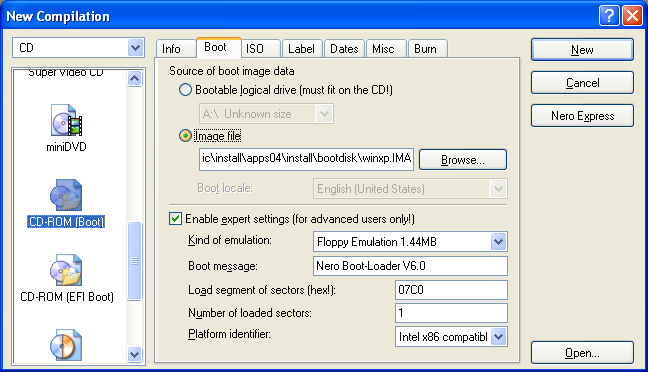The width and height of the screenshot is (648, 372).
Task: Click the help question mark icon
Action: click(609, 16)
